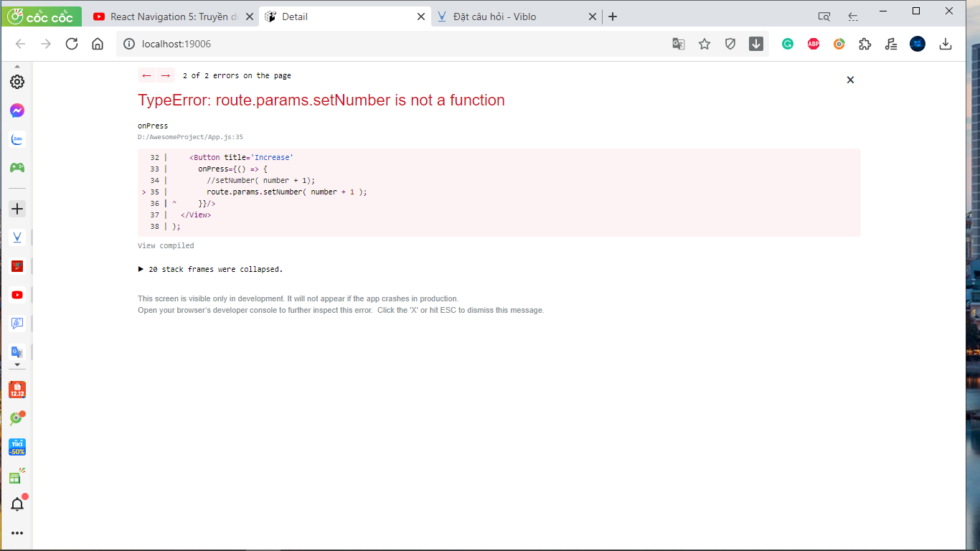980x551 pixels.
Task: Reload the localhost page
Action: tap(72, 44)
